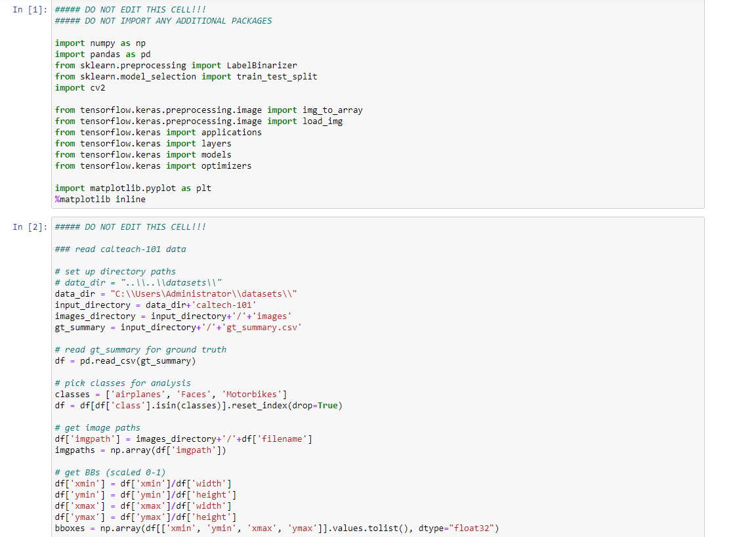Click the images_directory assignment line
This screenshot has width=756, height=537.
click(x=173, y=316)
